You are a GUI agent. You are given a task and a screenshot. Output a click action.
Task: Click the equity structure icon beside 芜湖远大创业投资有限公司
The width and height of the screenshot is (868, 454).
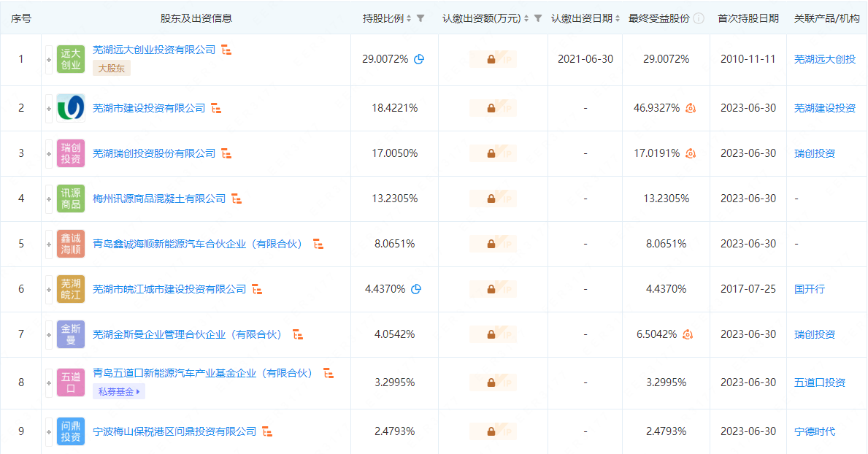point(225,50)
